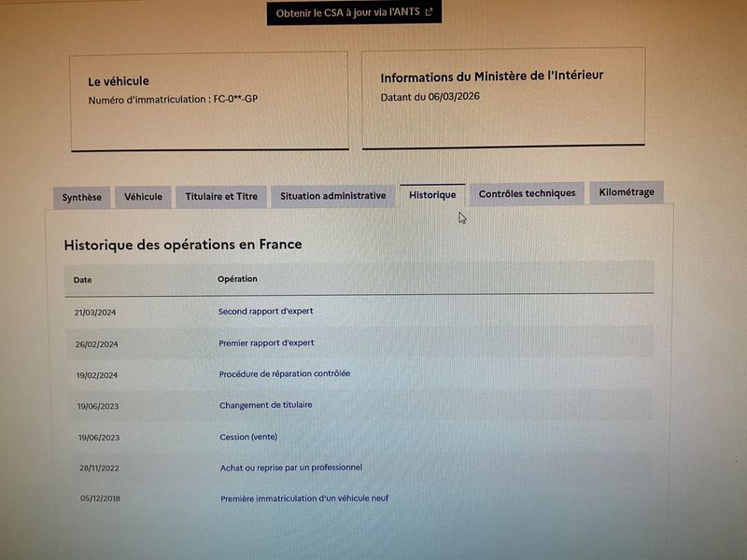747x560 pixels.
Task: Click 'Informations du Ministère de l'Intérieur' heading
Action: point(492,77)
